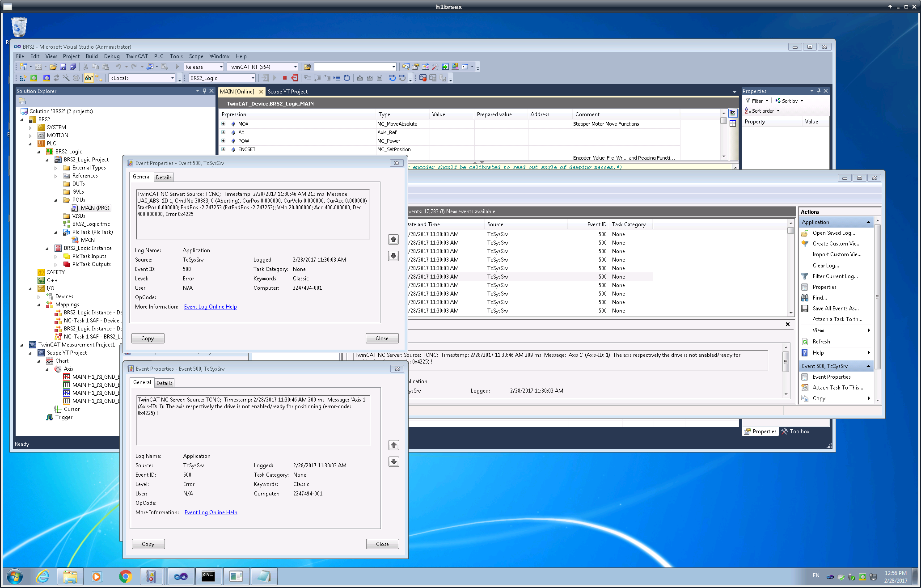Click the Activate Configuration TwinCAT icon
921x588 pixels.
23,78
